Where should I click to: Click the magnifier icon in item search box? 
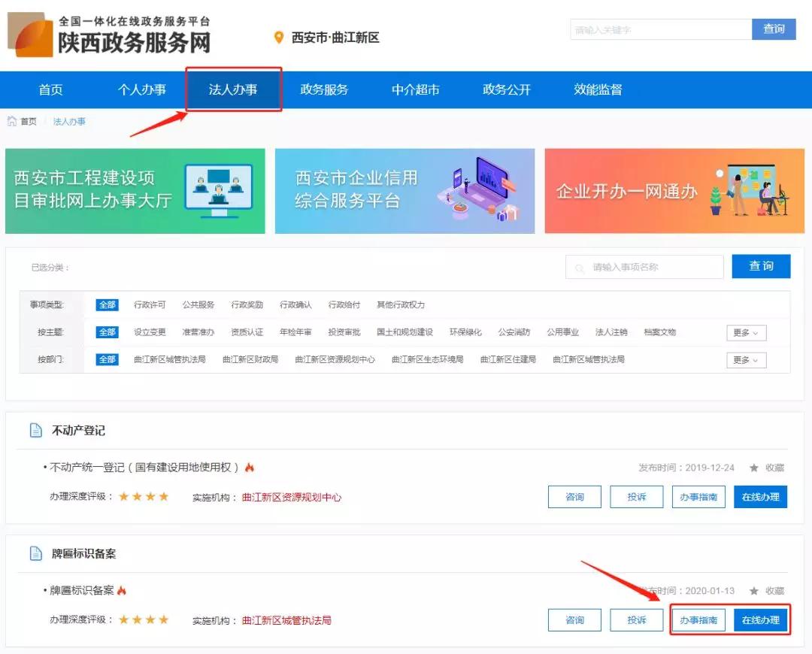pos(580,267)
